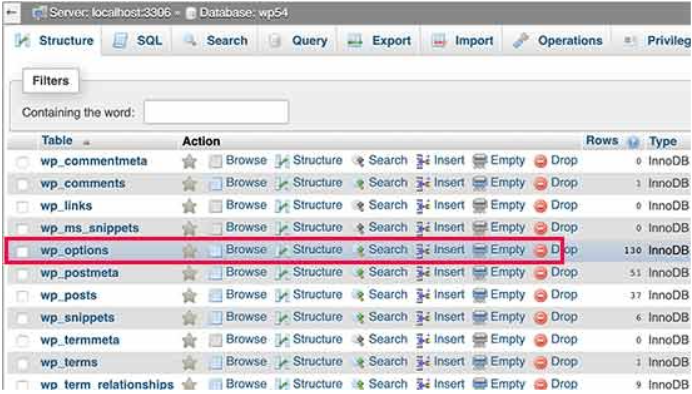Click the Structure icon in wp_comments row

[x=282, y=184]
